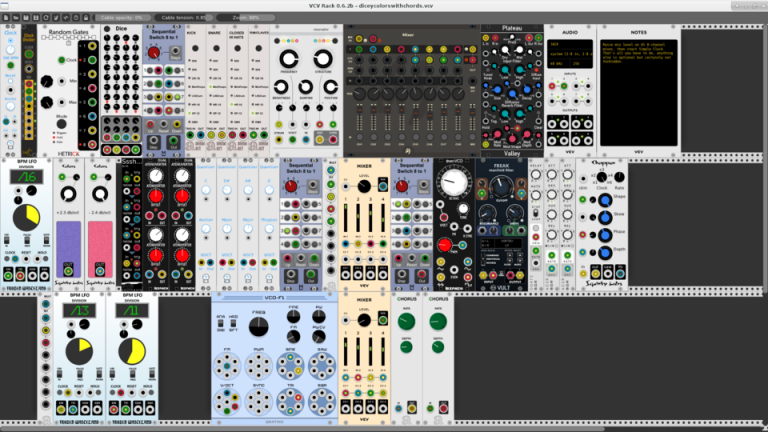Click the Random Gates Max knob
The width and height of the screenshot is (768, 432).
[x=47, y=102]
